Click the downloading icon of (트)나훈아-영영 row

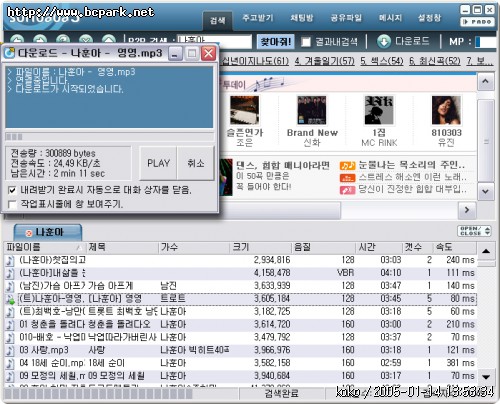(10, 299)
